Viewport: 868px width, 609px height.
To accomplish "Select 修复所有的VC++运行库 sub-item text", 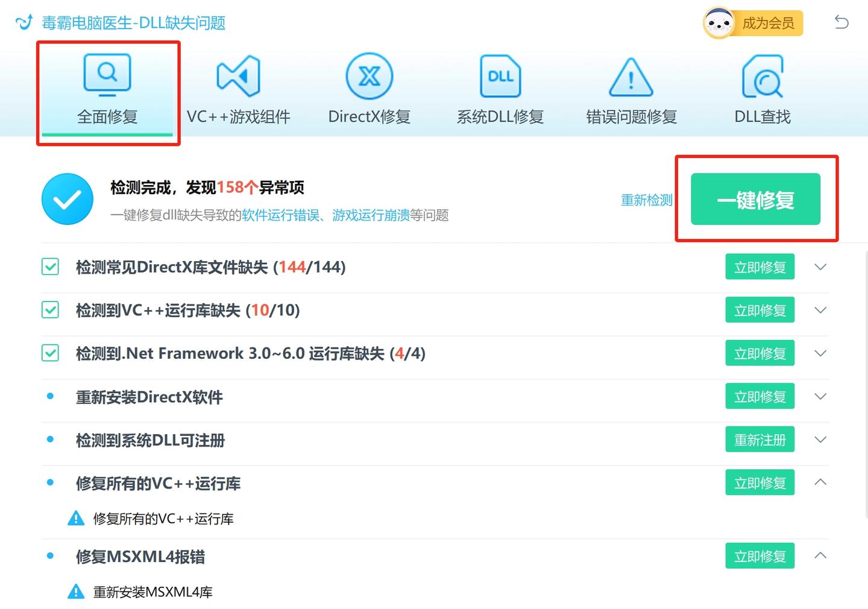I will 163,519.
